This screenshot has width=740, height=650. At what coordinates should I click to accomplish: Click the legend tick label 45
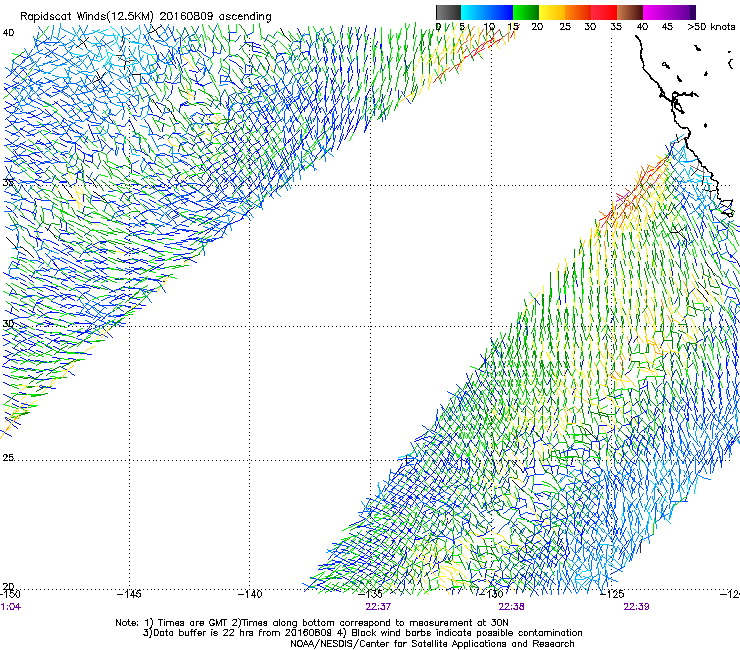tap(667, 27)
